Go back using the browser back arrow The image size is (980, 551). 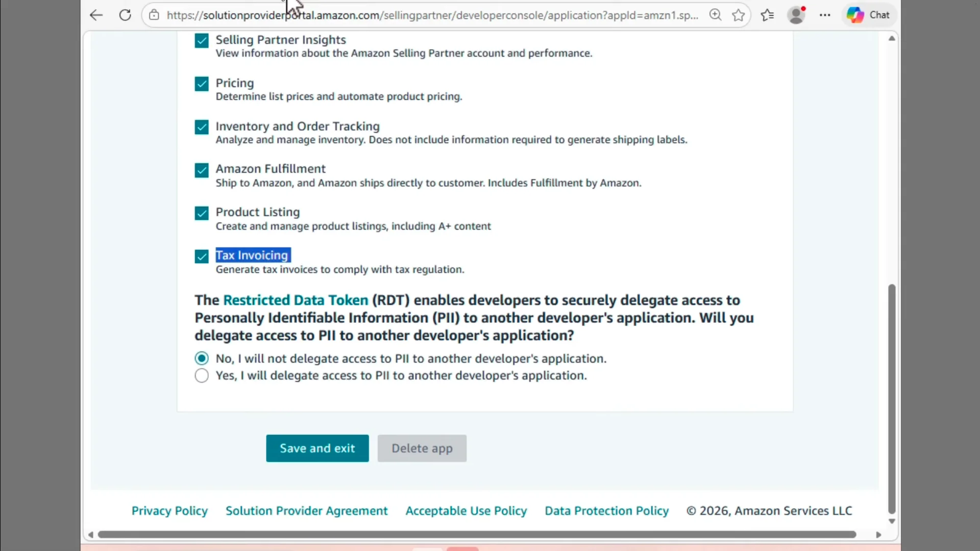96,15
